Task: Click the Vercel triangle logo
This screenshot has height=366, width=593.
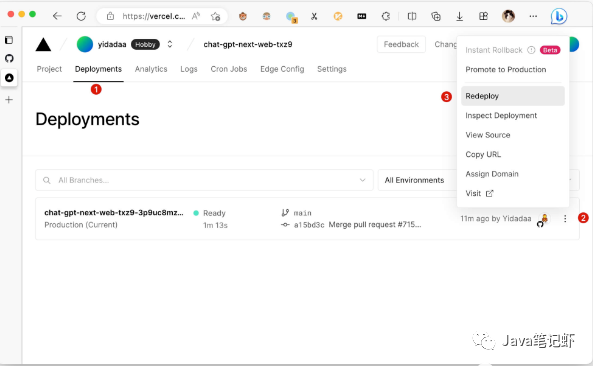Action: [43, 45]
